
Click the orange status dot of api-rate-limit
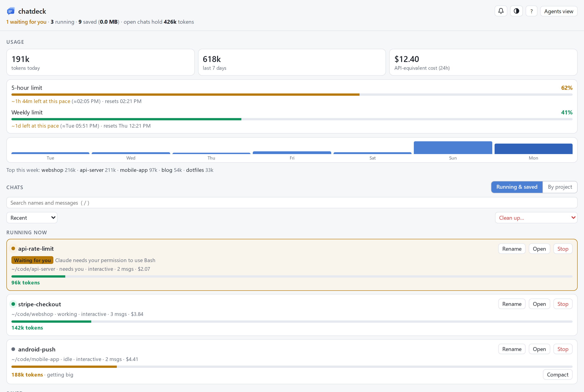click(13, 248)
